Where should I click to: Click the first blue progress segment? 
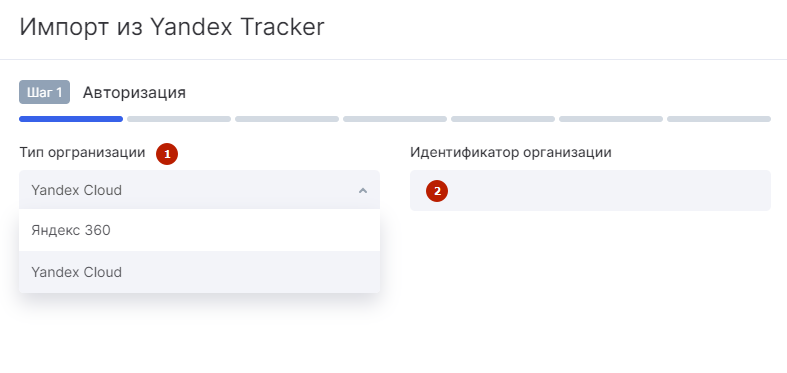[x=71, y=119]
